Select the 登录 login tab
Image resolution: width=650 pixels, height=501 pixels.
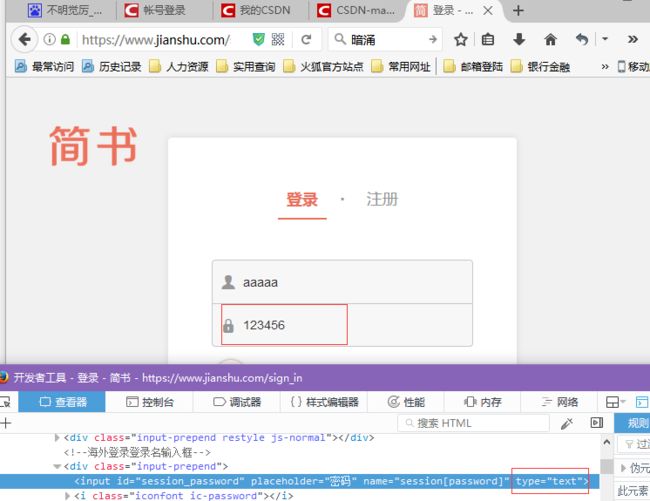(x=302, y=199)
